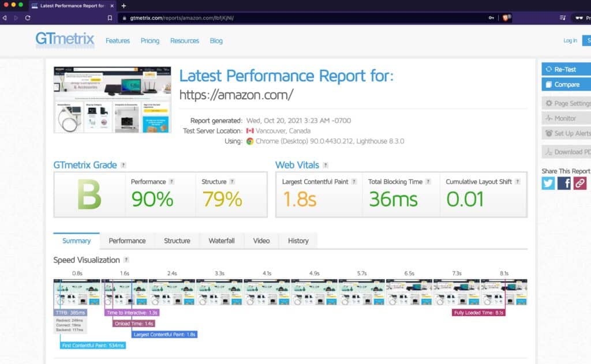Image resolution: width=591 pixels, height=364 pixels.
Task: Open the playlist icon in browser toolbar
Action: pyautogui.click(x=562, y=18)
